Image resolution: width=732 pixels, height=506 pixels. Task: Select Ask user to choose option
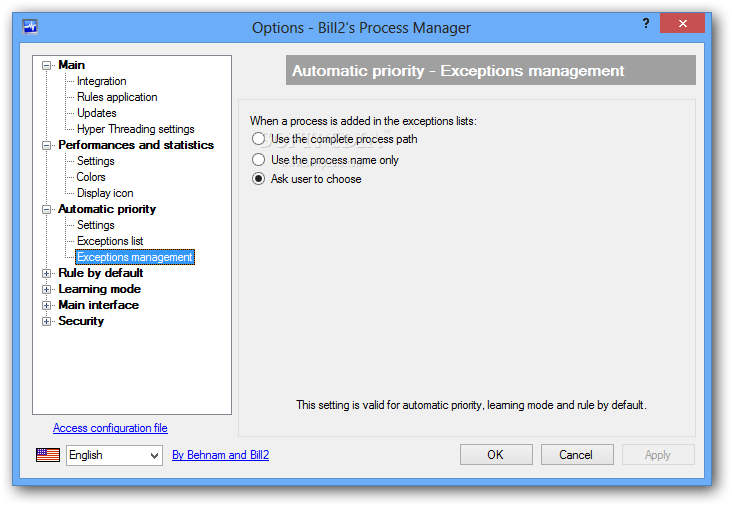click(258, 179)
